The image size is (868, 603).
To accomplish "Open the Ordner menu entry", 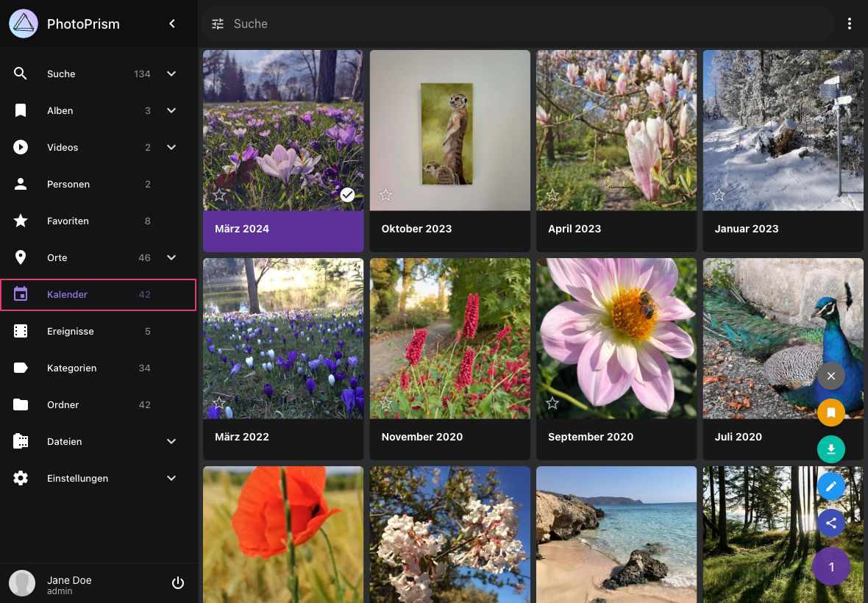I will coord(99,405).
